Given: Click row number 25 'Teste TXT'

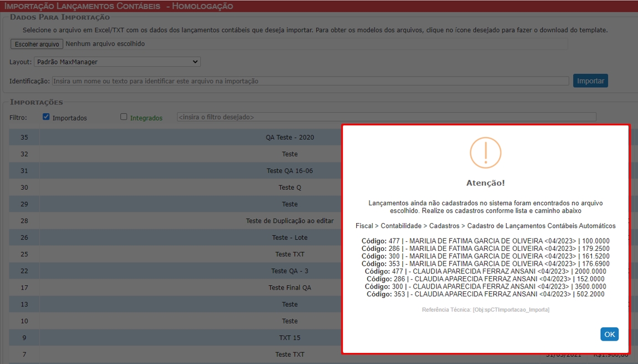Looking at the screenshot, I should coord(24,254).
